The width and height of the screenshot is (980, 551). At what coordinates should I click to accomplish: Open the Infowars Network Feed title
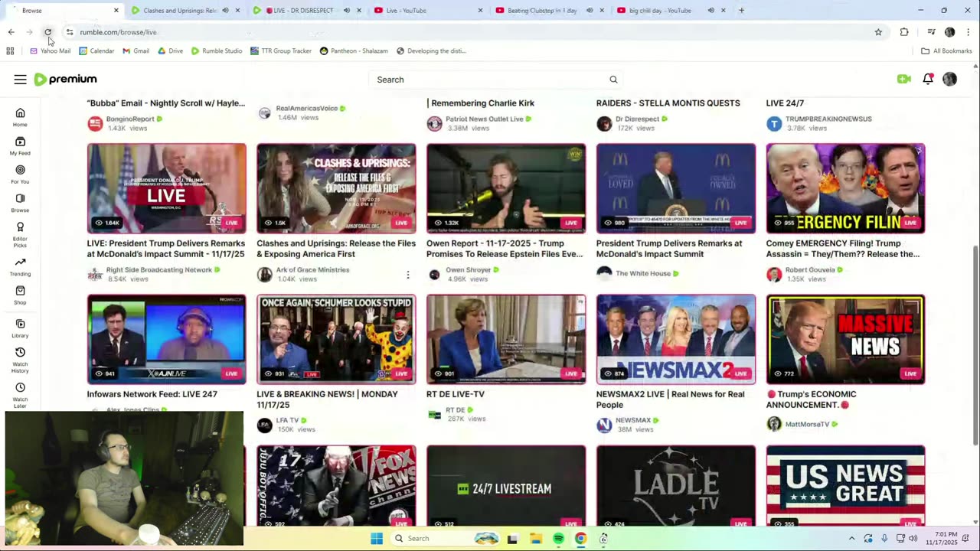pyautogui.click(x=152, y=394)
